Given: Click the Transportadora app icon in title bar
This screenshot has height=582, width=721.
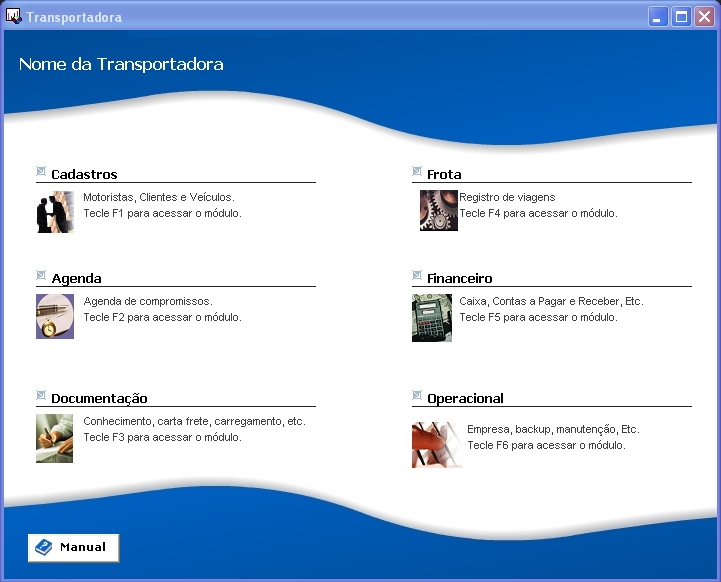Looking at the screenshot, I should (13, 17).
